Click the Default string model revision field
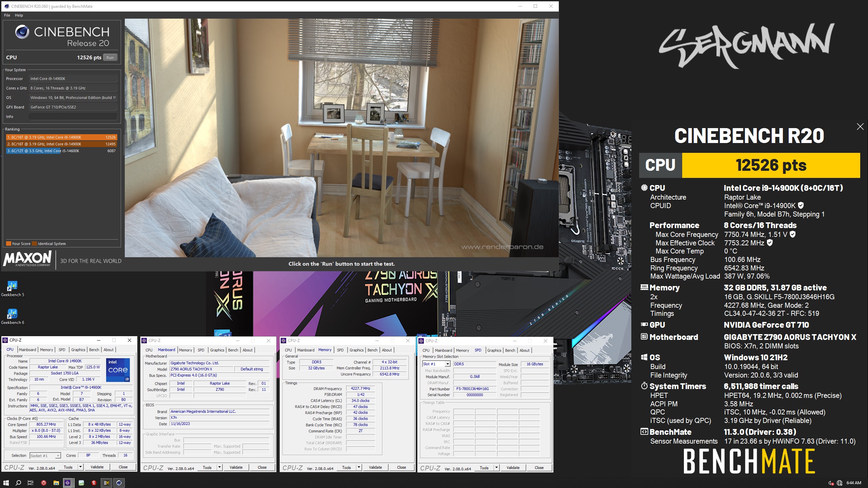This screenshot has height=488, width=868. click(x=252, y=369)
